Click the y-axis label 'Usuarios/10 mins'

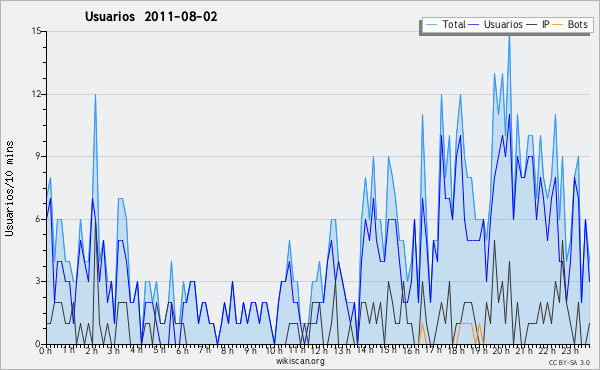pyautogui.click(x=9, y=188)
